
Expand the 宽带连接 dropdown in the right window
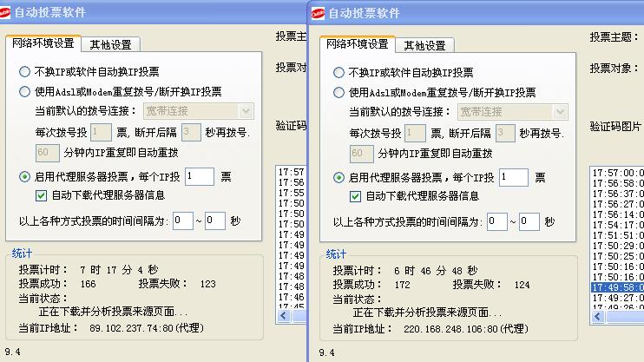click(x=561, y=111)
